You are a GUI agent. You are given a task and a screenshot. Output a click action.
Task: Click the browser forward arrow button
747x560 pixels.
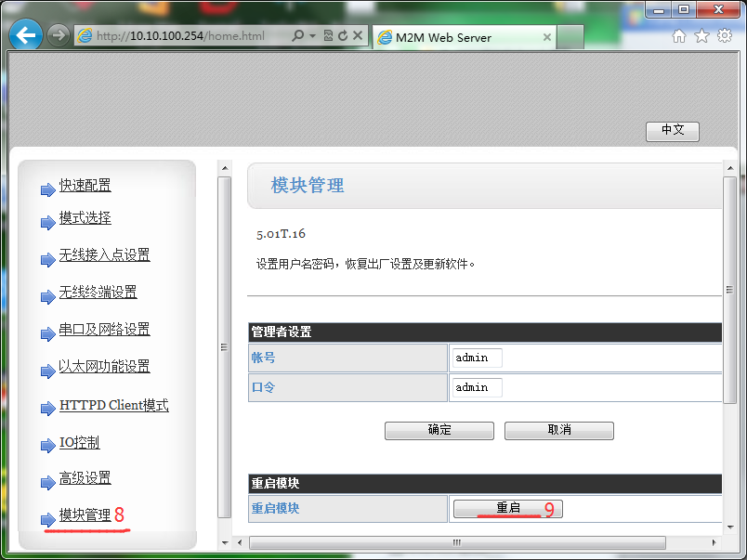coord(58,36)
